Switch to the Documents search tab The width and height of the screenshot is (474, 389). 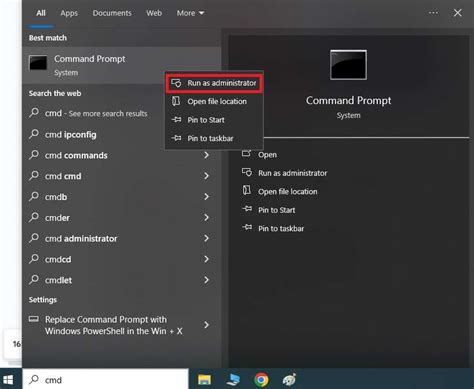[x=112, y=13]
